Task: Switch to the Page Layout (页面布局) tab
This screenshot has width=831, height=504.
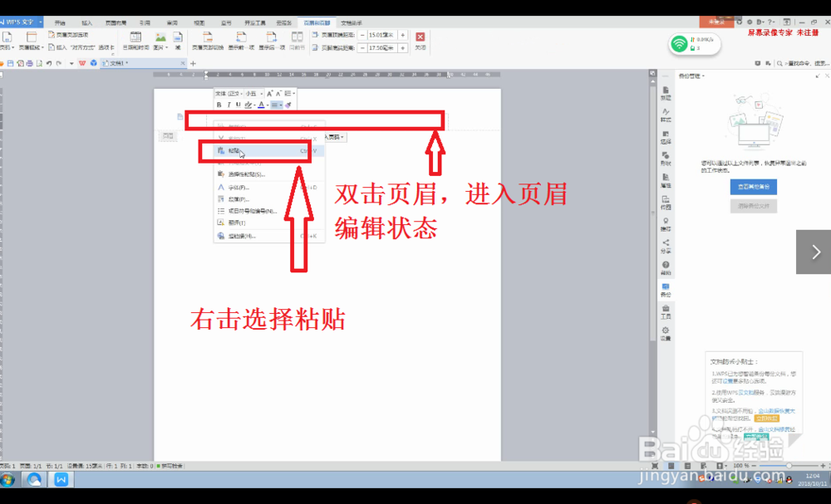Action: coord(116,22)
